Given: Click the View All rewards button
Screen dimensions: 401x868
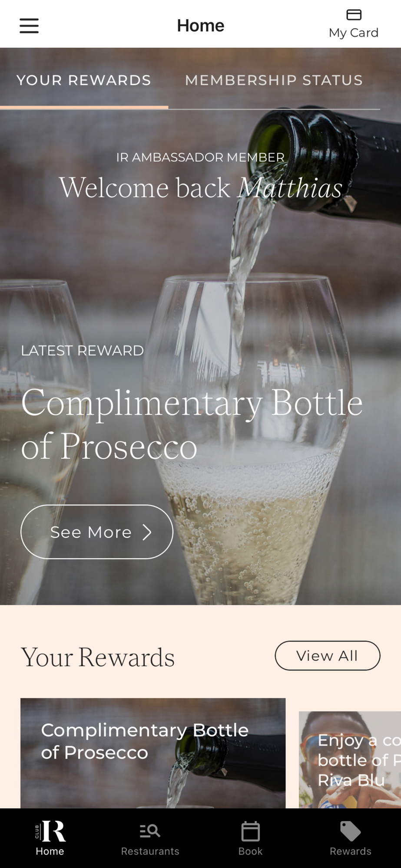Looking at the screenshot, I should click(328, 656).
